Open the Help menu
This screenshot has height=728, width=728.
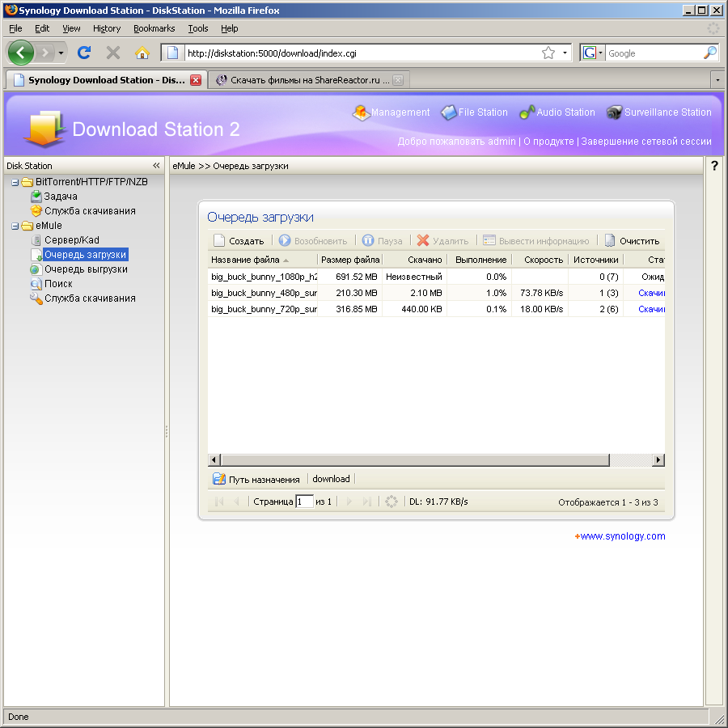point(229,28)
